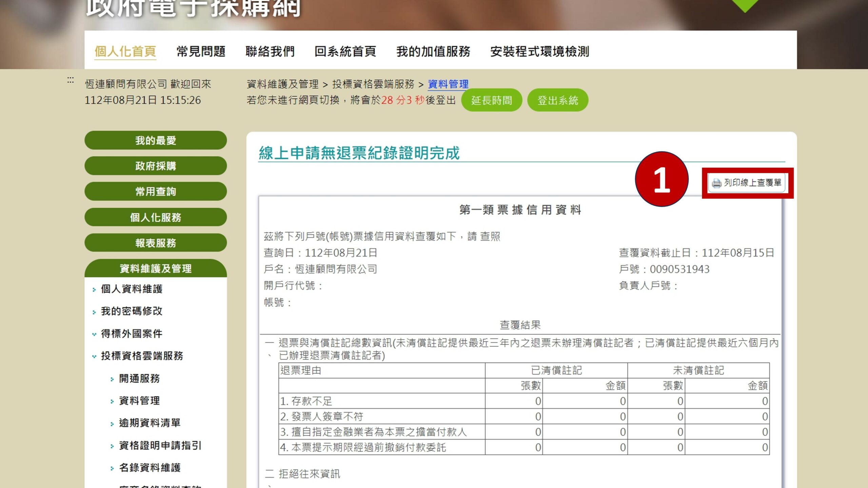
Task: Select 逾期資料清單 from the sidebar tree
Action: (x=149, y=424)
